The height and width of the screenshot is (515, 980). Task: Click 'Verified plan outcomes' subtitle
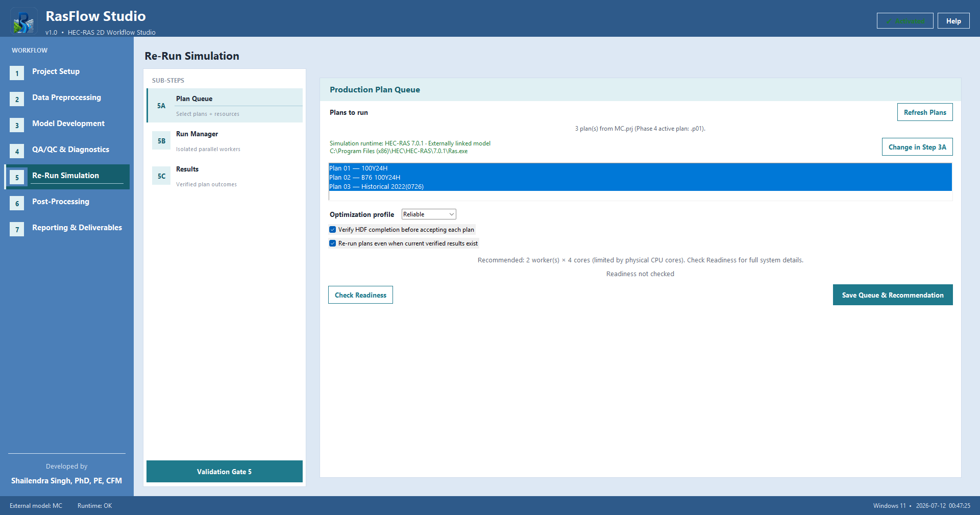coord(206,184)
